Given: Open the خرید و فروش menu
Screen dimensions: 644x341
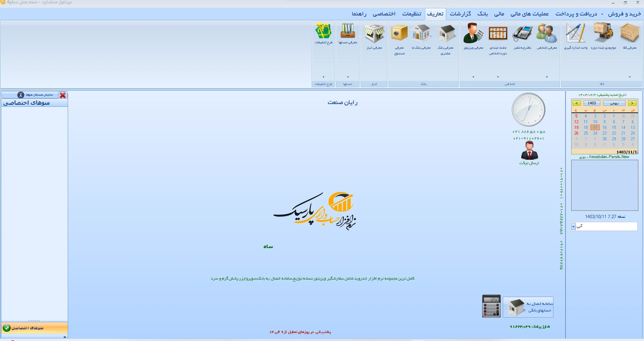Looking at the screenshot, I should (625, 14).
